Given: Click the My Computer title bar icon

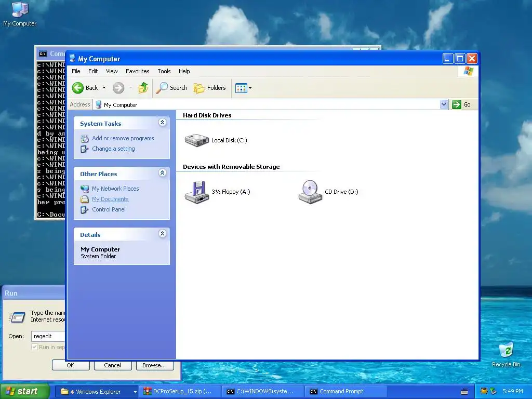Looking at the screenshot, I should pyautogui.click(x=72, y=58).
